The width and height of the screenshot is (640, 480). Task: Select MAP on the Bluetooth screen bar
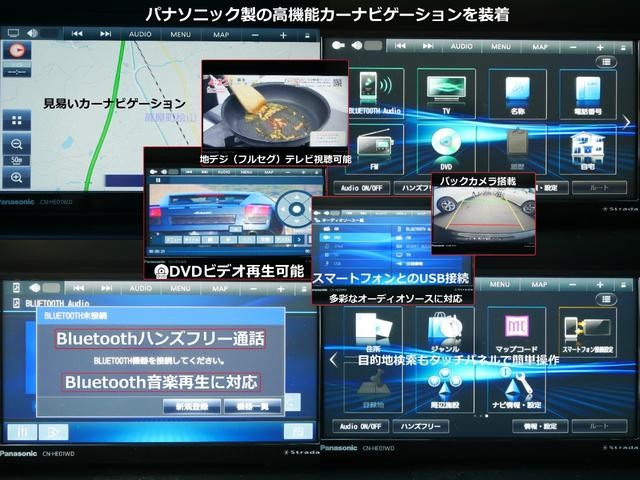tap(220, 289)
